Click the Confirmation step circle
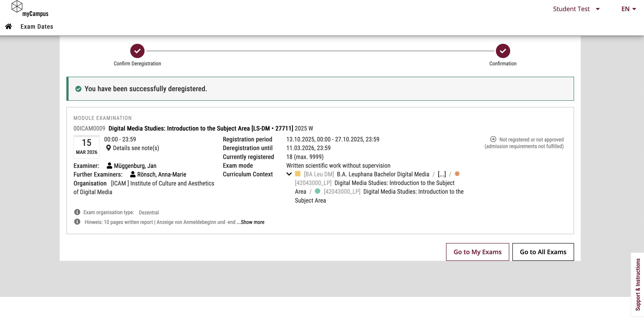Image resolution: width=644 pixels, height=330 pixels. pos(503,51)
